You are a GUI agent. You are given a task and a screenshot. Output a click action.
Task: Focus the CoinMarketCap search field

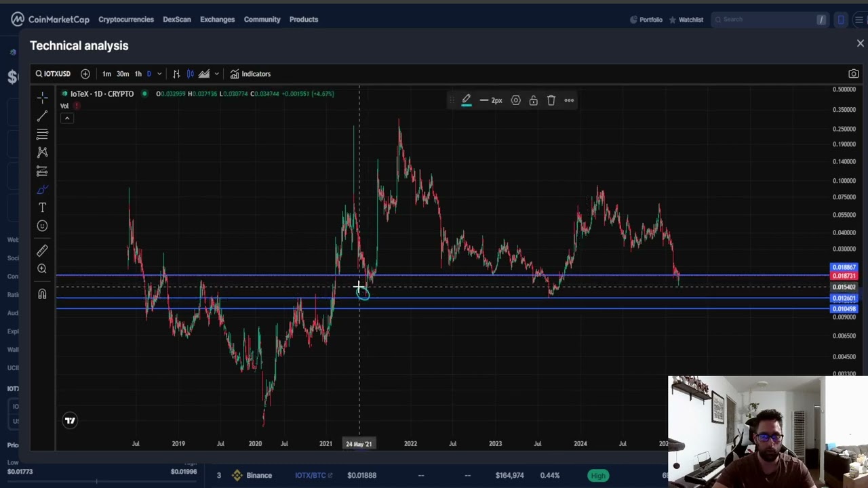[770, 20]
